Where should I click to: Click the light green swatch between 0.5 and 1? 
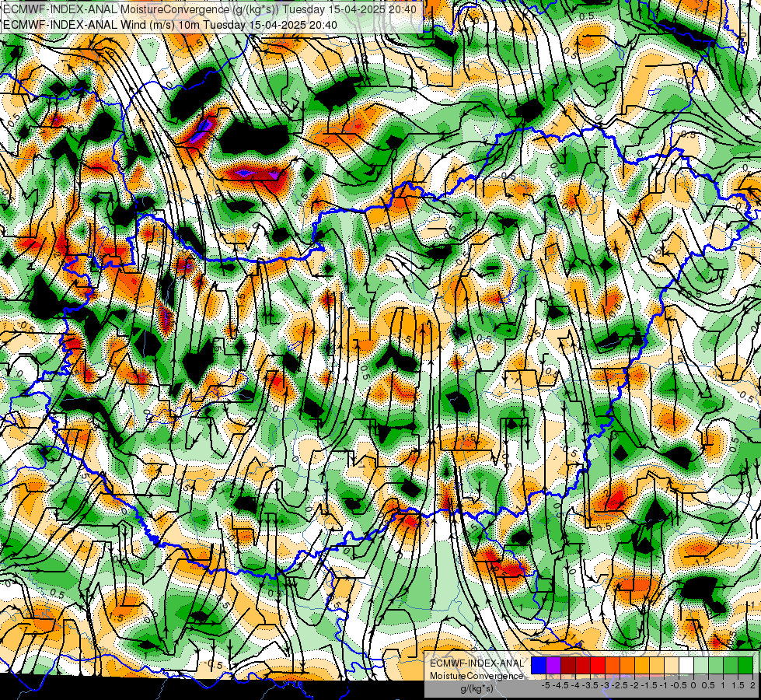pyautogui.click(x=716, y=665)
